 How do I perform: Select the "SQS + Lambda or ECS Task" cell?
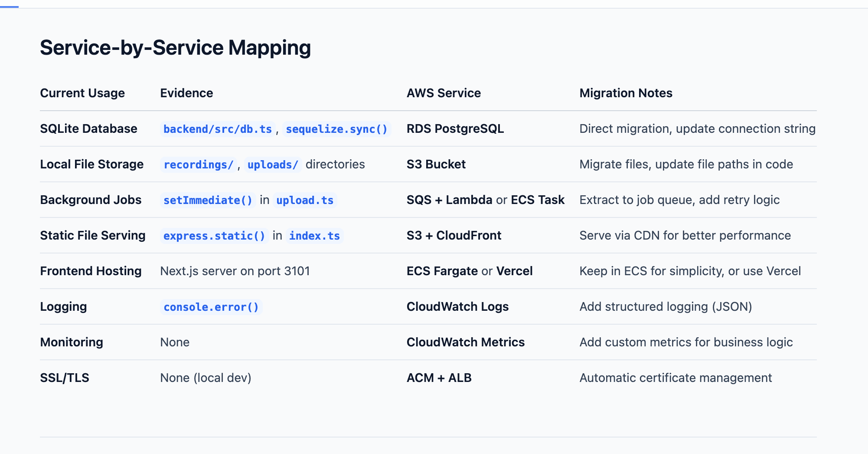pyautogui.click(x=486, y=200)
